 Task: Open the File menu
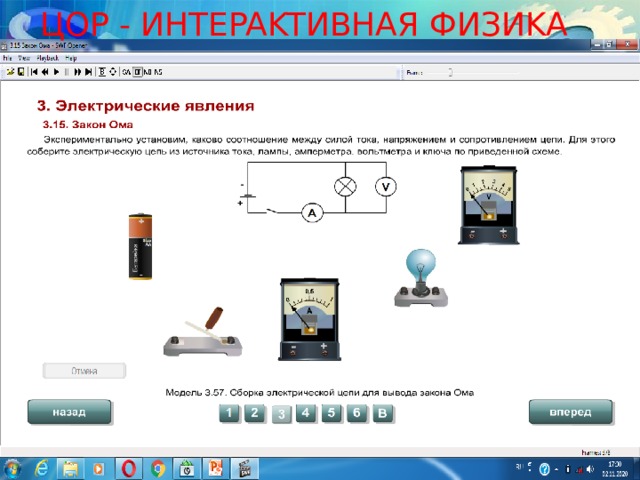7,58
